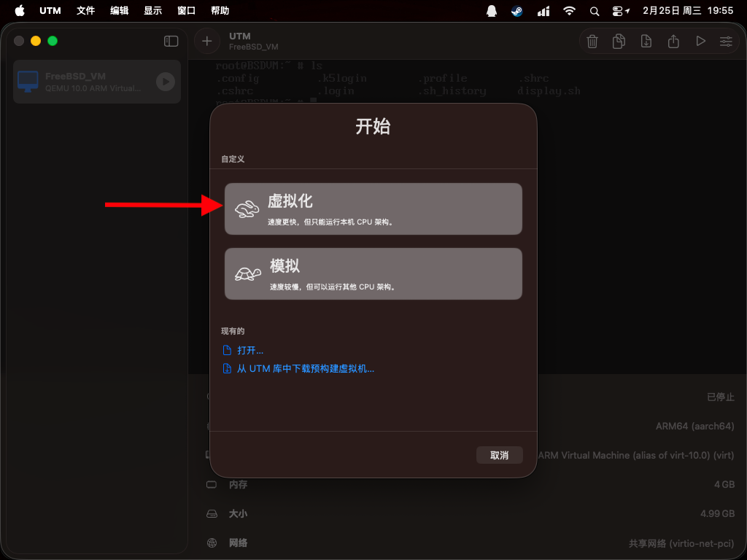Viewport: 747px width, 560px height.
Task: Click download icon beside UTM library link
Action: (x=228, y=368)
